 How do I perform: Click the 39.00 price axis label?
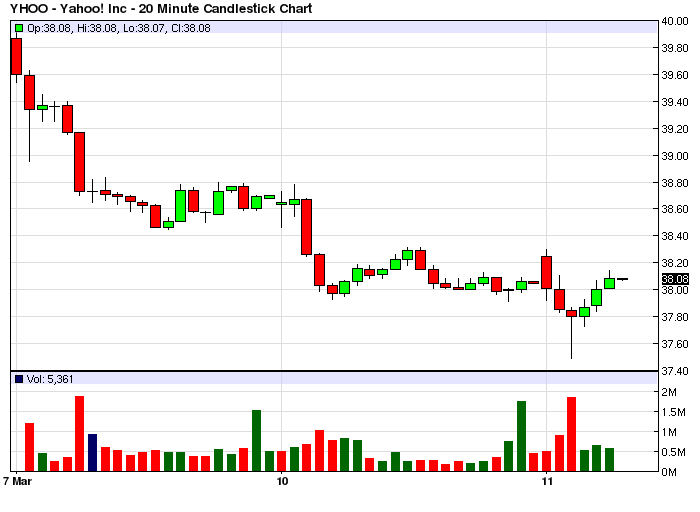675,156
